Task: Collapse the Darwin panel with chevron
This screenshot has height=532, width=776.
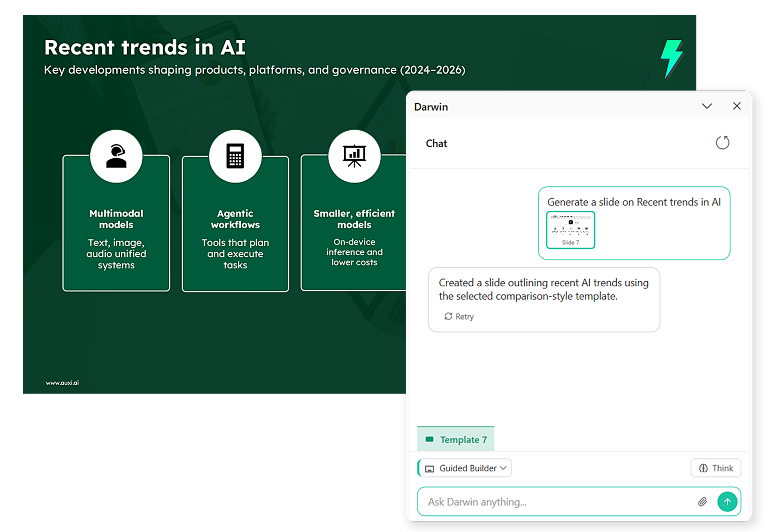Action: click(707, 106)
